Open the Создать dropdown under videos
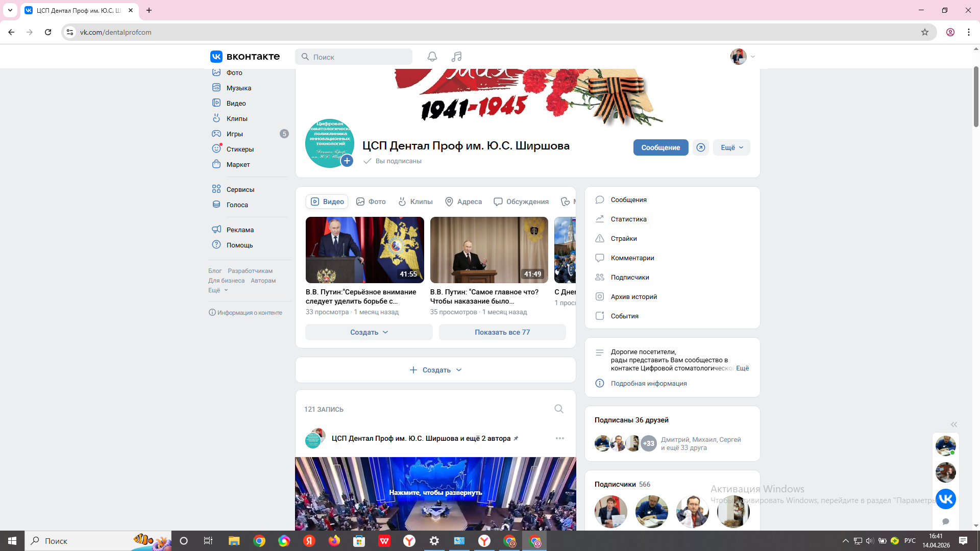980x551 pixels. (369, 332)
